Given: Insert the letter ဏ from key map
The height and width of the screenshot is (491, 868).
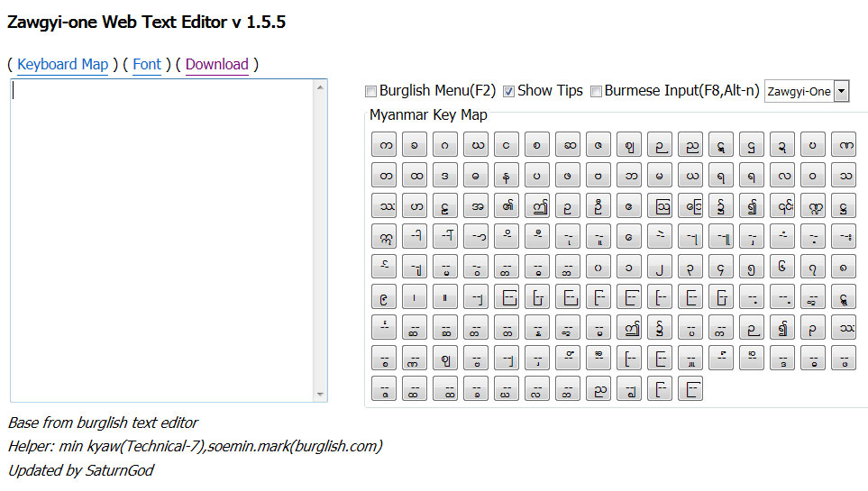Looking at the screenshot, I should point(844,145).
